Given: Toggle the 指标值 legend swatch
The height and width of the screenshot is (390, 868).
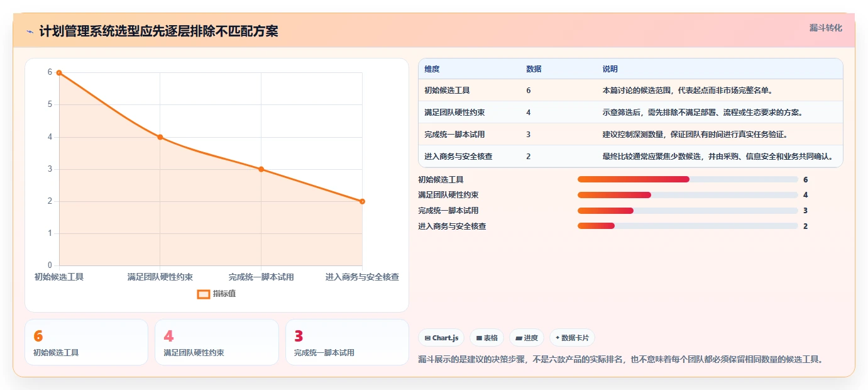Looking at the screenshot, I should click(204, 294).
